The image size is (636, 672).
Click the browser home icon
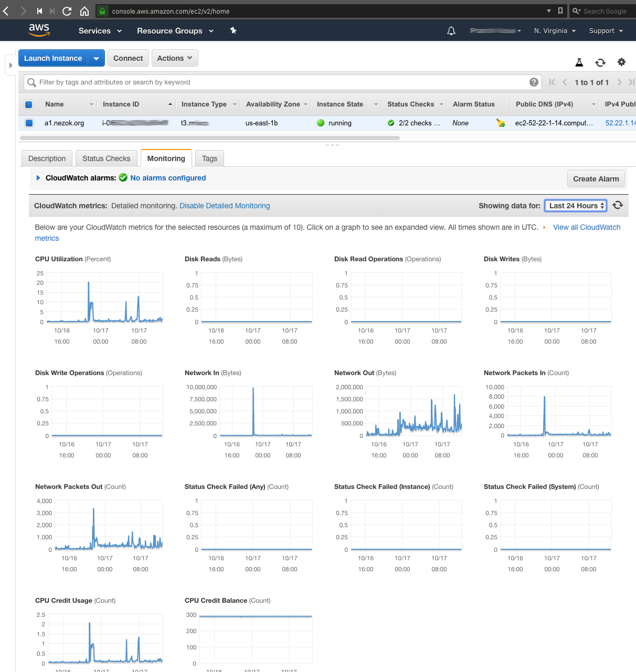tap(84, 11)
